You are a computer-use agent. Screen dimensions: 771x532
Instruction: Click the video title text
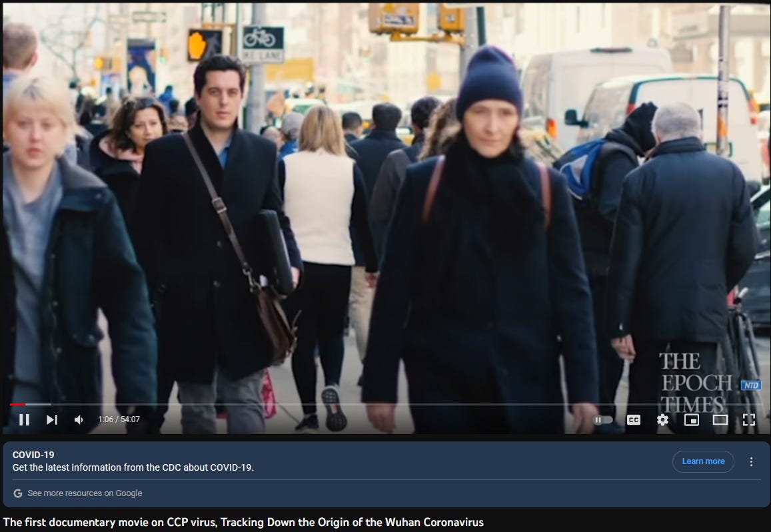pos(243,522)
